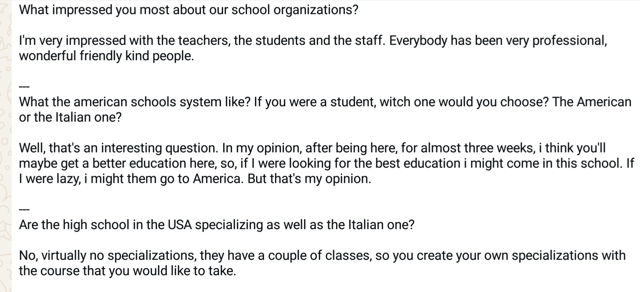Click the question about school organizations

[188, 10]
